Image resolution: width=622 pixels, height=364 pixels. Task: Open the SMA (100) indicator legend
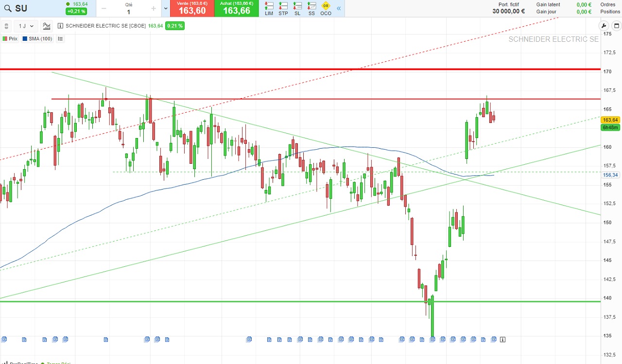[37, 39]
